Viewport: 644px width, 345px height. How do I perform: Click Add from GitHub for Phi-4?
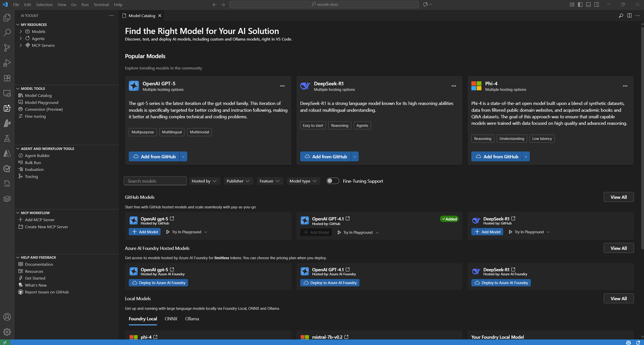click(497, 156)
